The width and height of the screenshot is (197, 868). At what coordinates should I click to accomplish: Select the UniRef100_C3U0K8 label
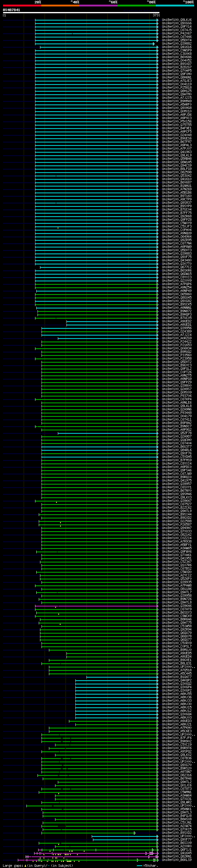coord(177,54)
